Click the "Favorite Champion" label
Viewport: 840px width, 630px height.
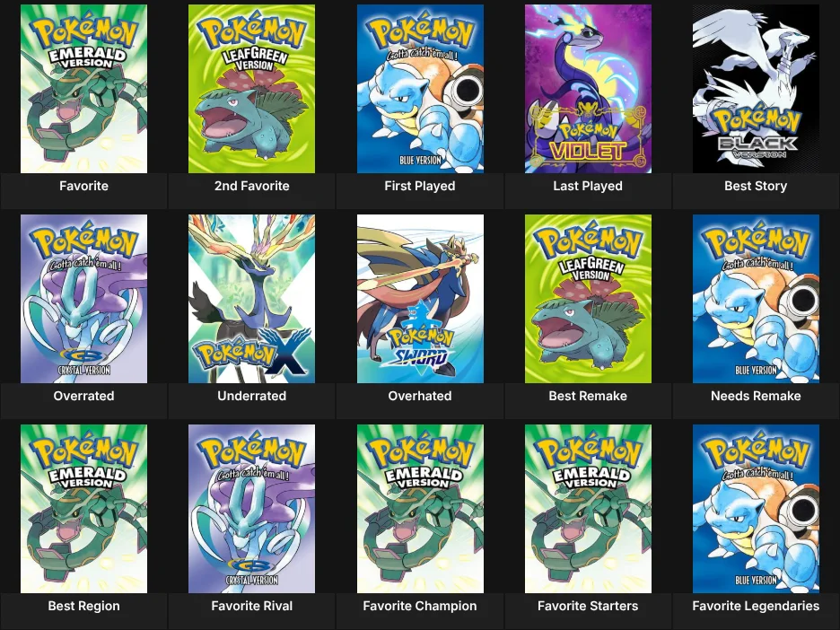coord(420,606)
